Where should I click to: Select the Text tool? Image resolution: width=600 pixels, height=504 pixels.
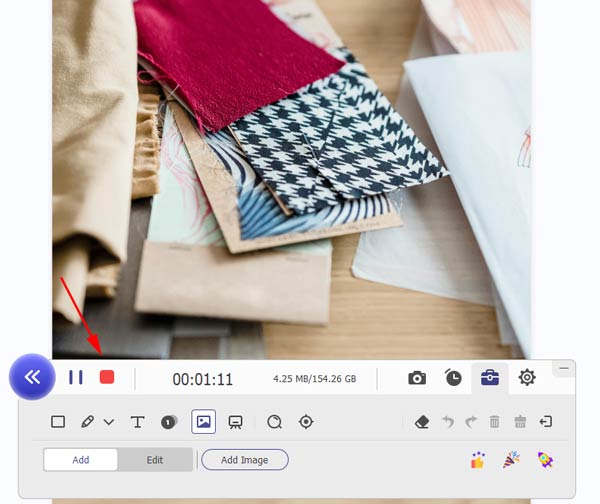(x=138, y=422)
